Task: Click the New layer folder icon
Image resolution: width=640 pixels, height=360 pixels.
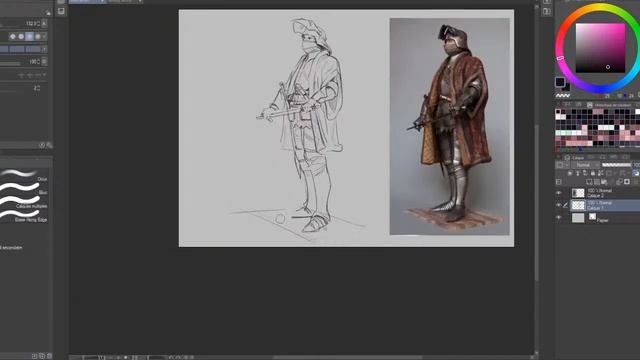Action: pos(604,182)
